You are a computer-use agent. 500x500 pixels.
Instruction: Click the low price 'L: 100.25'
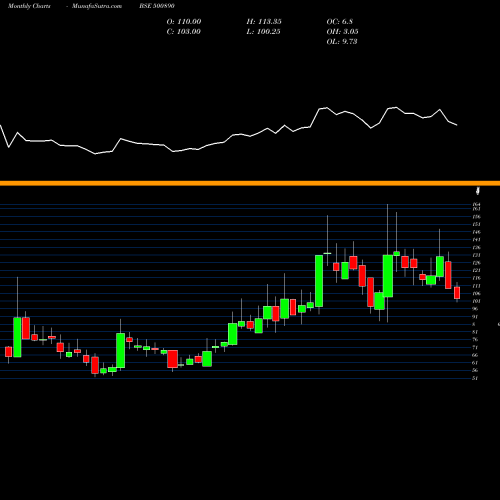(x=263, y=32)
